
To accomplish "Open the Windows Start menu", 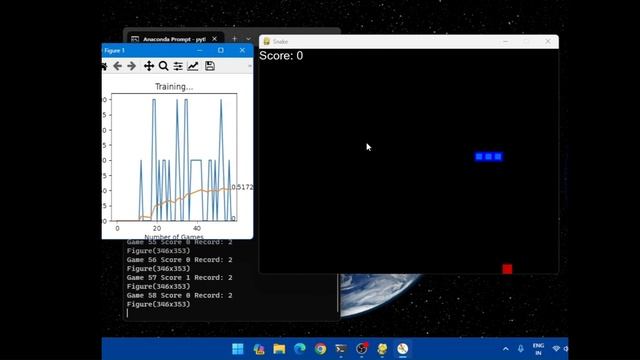I will [238, 349].
